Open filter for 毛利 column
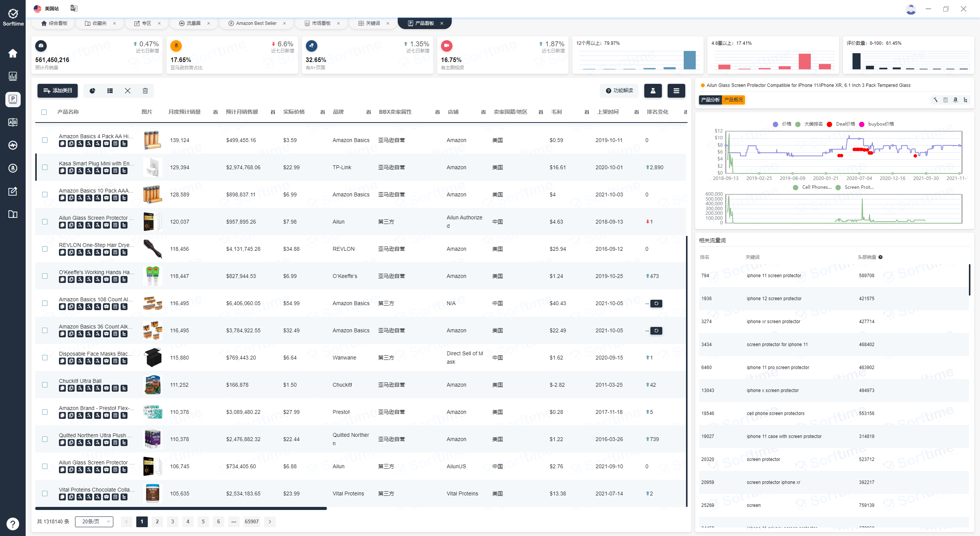Viewport: 980px width, 536px height. pos(587,112)
